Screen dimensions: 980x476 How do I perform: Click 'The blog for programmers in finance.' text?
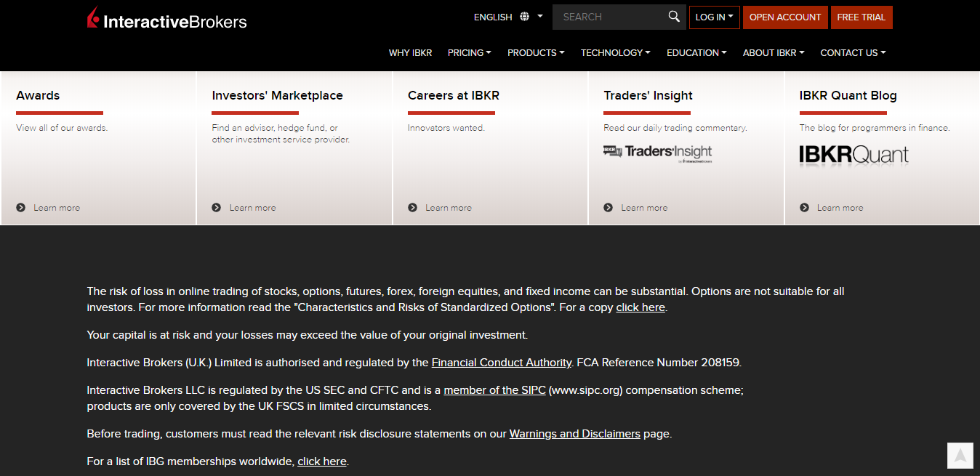tap(875, 128)
